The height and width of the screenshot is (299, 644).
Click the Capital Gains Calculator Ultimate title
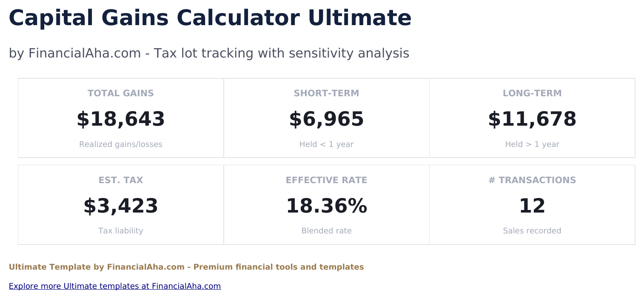(x=210, y=18)
